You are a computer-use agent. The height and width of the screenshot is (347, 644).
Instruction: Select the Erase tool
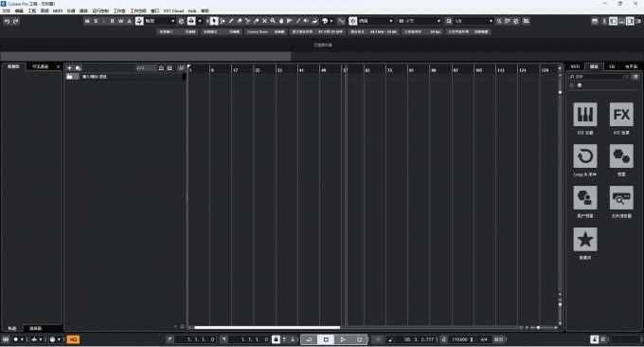tap(240, 21)
